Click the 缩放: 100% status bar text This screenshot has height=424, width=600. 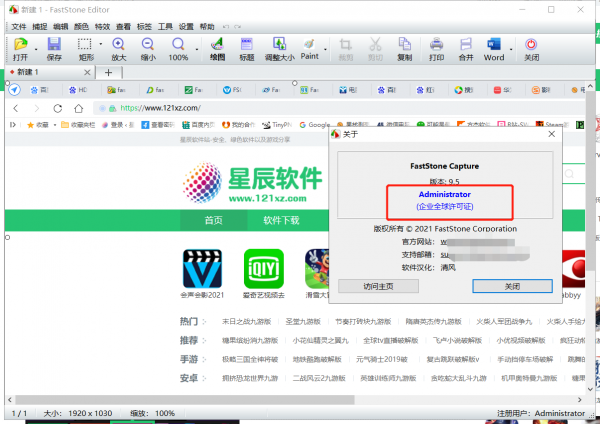[152, 414]
